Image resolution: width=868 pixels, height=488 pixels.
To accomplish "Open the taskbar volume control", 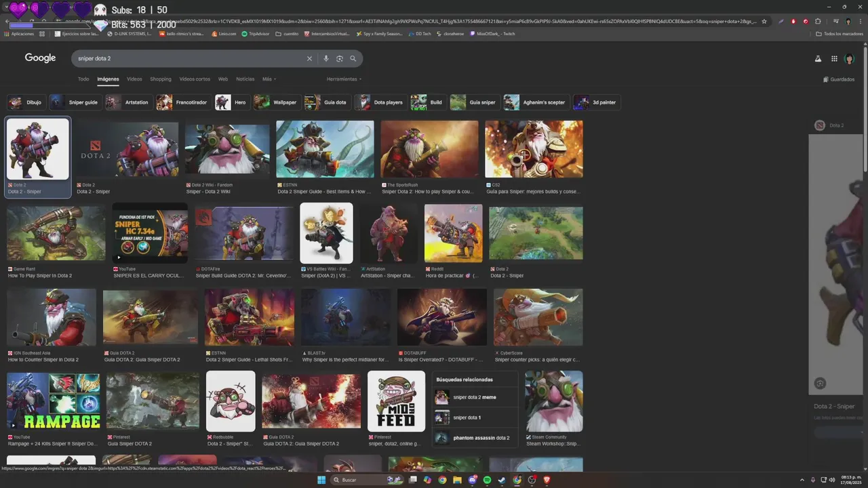I will click(x=833, y=480).
